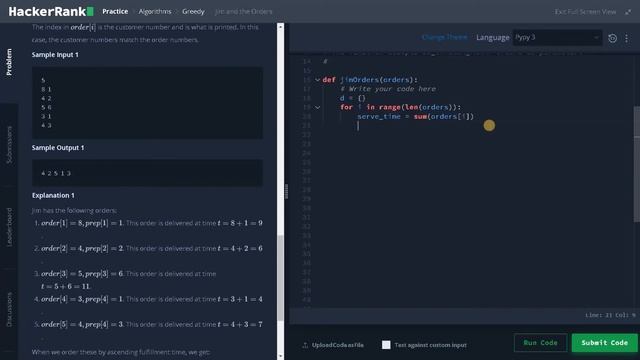Open the Language dropdown showing Pypy 3

coord(557,38)
